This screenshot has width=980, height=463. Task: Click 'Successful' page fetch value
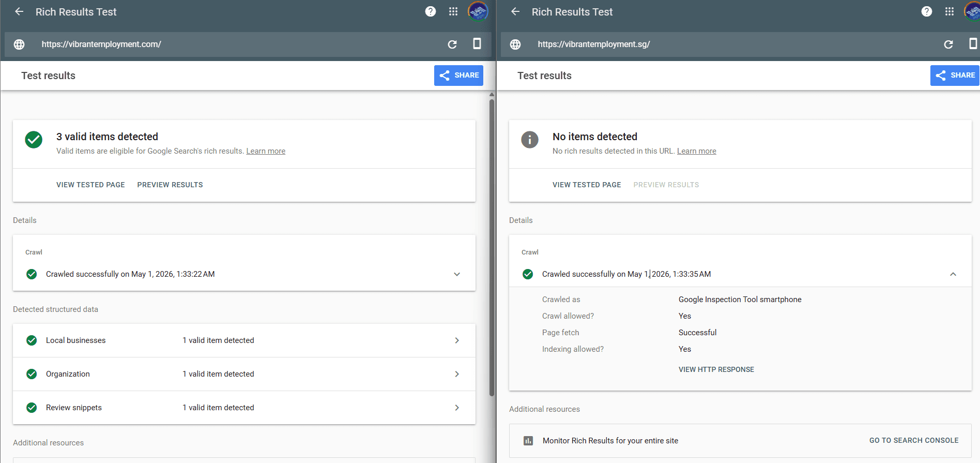pyautogui.click(x=698, y=333)
